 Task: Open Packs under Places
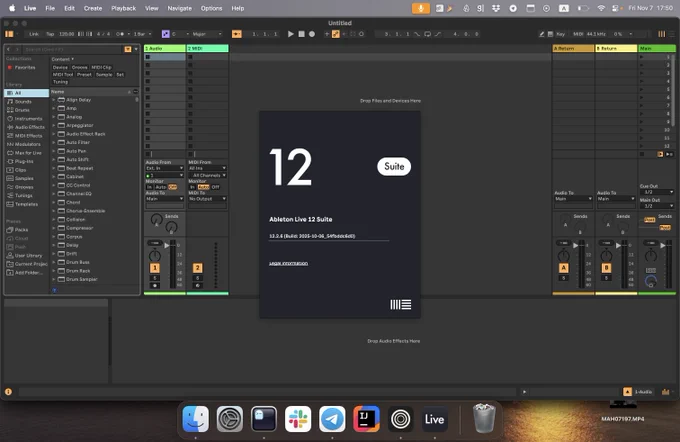pyautogui.click(x=21, y=230)
